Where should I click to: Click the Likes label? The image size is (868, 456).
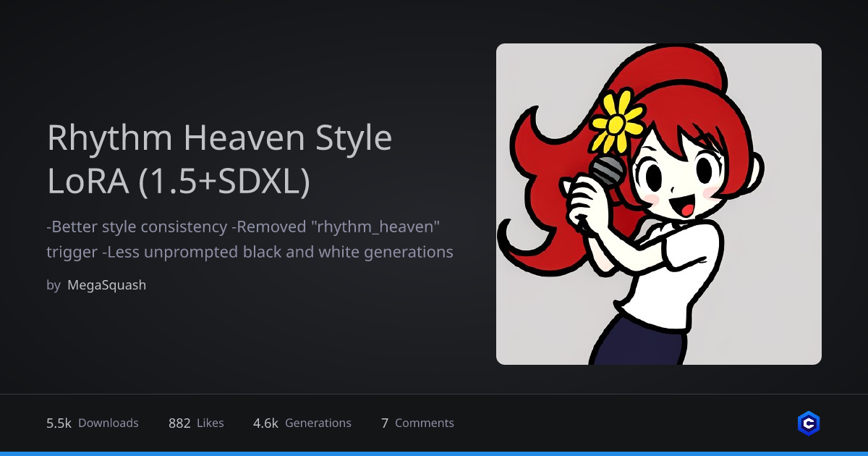pyautogui.click(x=210, y=423)
